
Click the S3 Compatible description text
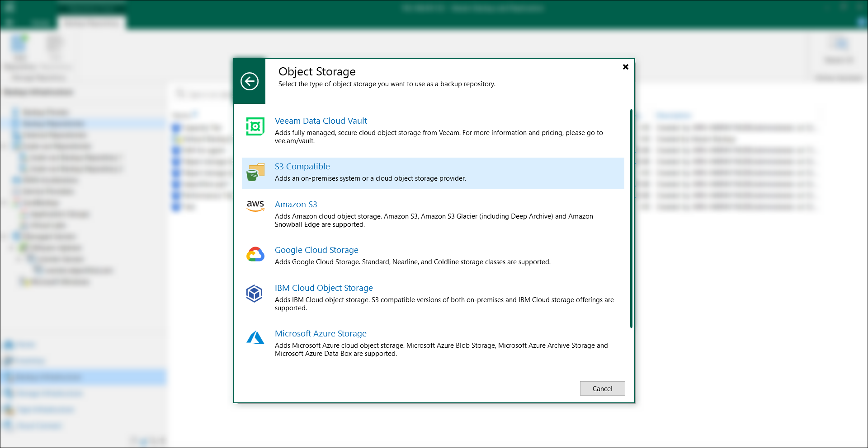(370, 178)
